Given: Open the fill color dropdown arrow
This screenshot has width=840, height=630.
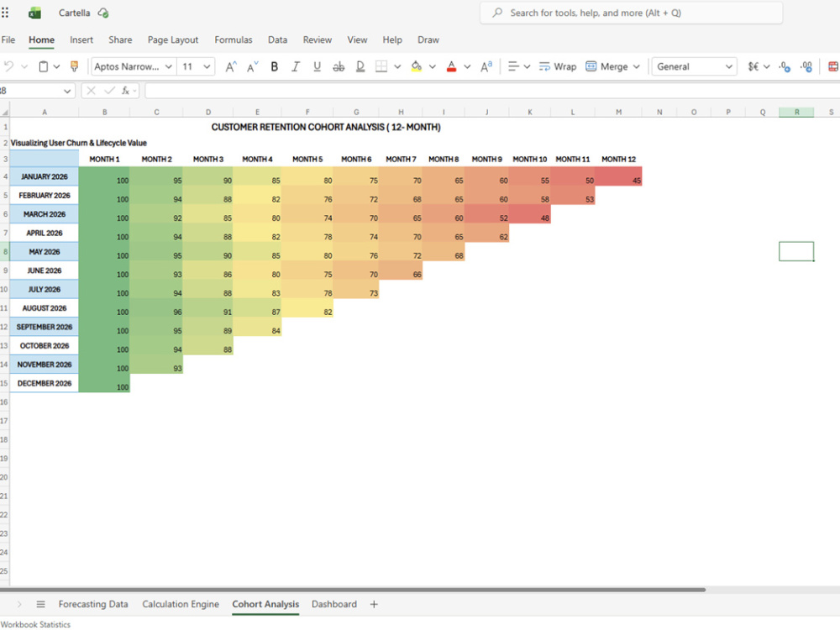Looking at the screenshot, I should coord(433,66).
